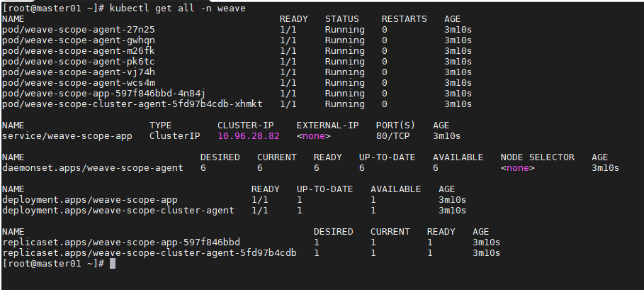644x290 pixels.
Task: Click the service/weave-scope-app entry
Action: (67, 136)
